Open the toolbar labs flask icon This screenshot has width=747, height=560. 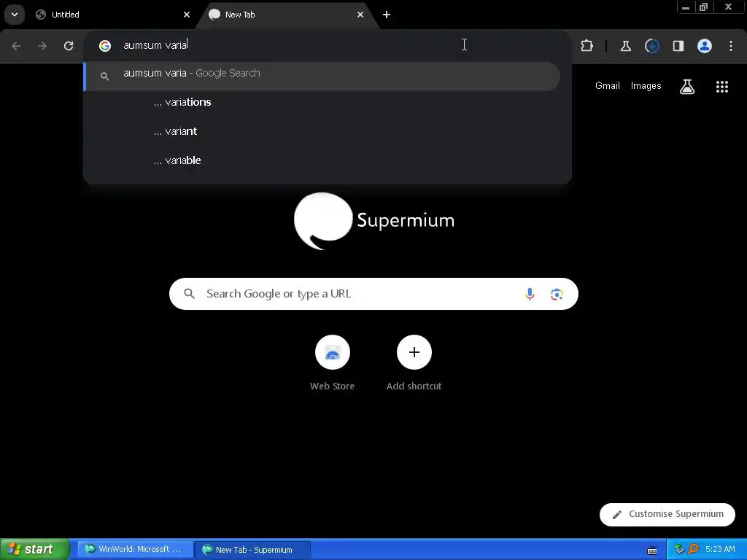click(625, 46)
